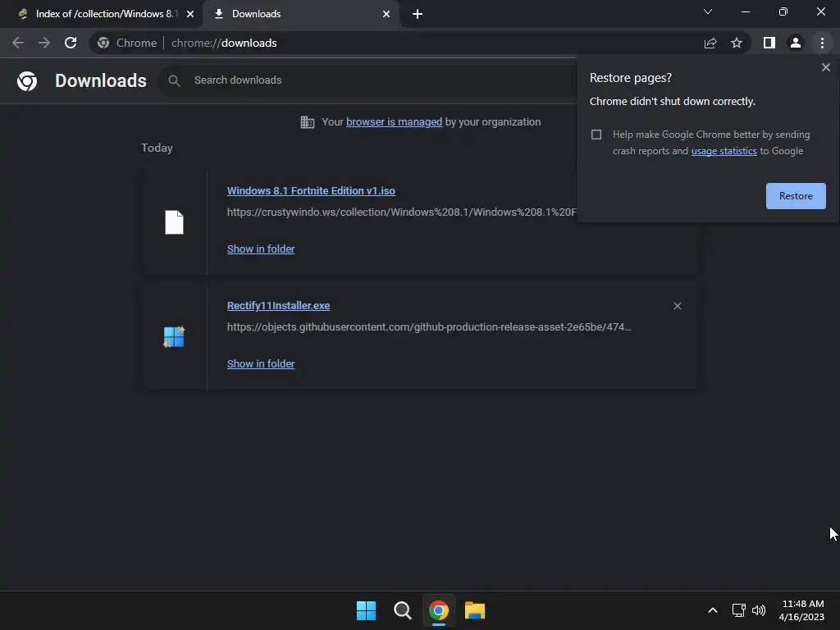Open the side panel icon
The width and height of the screenshot is (840, 630).
click(x=769, y=43)
